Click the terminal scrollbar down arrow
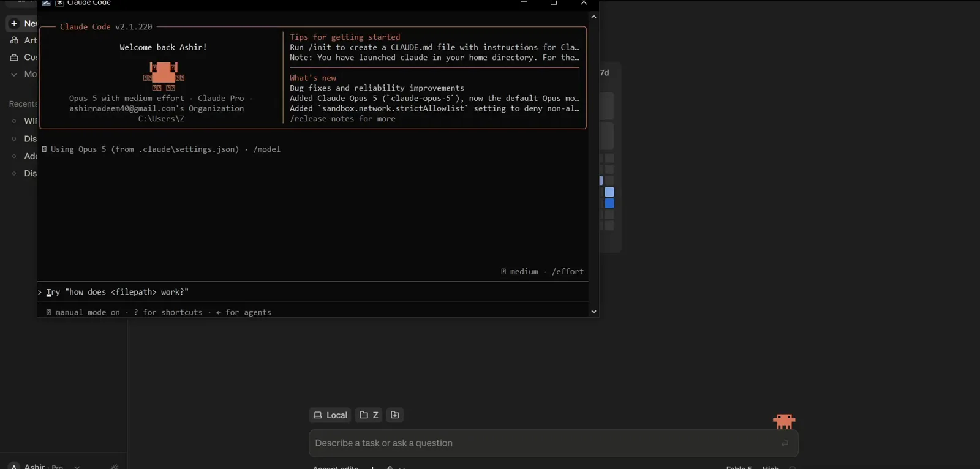The height and width of the screenshot is (469, 980). point(594,312)
